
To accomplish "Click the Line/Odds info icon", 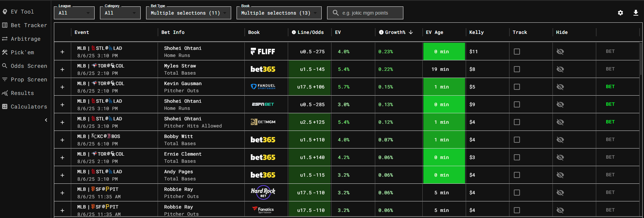I will pyautogui.click(x=294, y=32).
